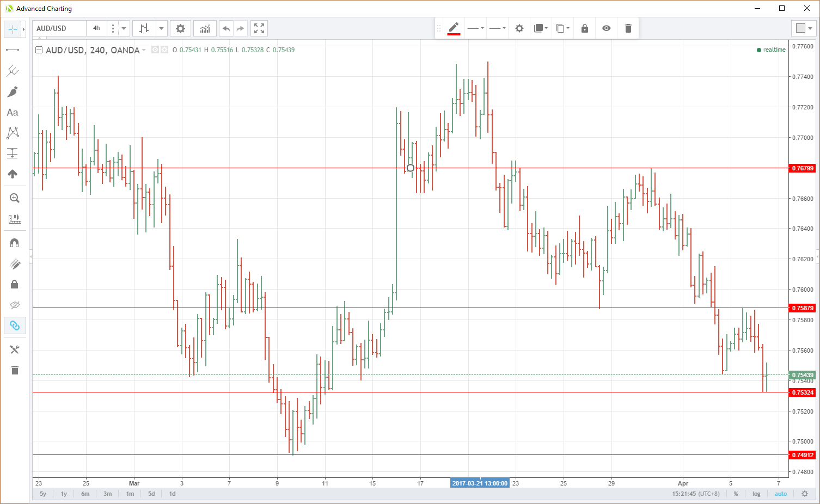The width and height of the screenshot is (820, 504).
Task: Open chart properties gear in top toolbar
Action: pos(180,28)
